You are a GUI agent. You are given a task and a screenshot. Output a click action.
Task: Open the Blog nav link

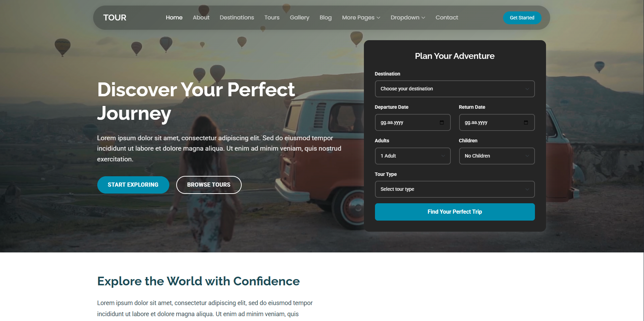pyautogui.click(x=325, y=18)
